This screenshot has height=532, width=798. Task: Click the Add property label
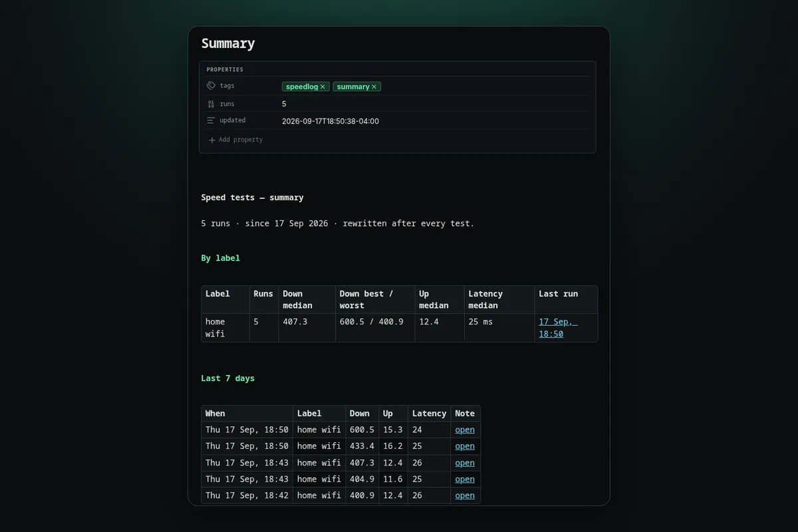[241, 140]
